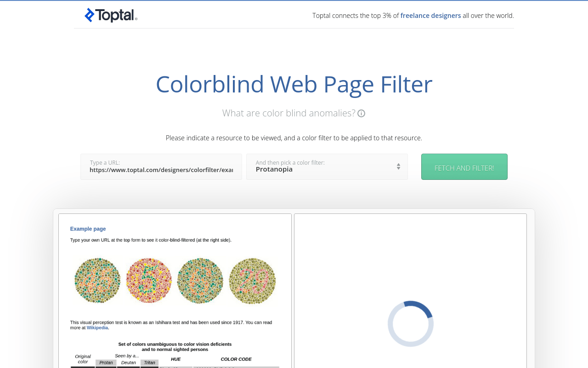
Task: Open the freelance designers link
Action: click(430, 16)
